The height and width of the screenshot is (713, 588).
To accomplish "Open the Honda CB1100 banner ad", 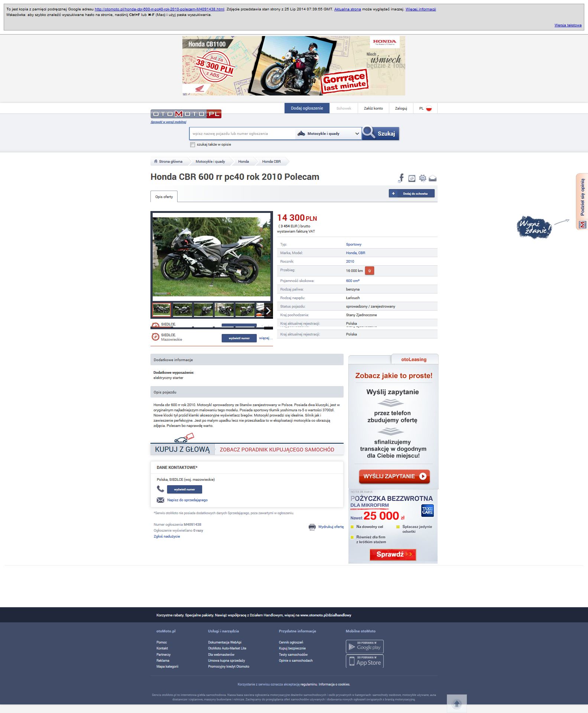I will [x=293, y=66].
